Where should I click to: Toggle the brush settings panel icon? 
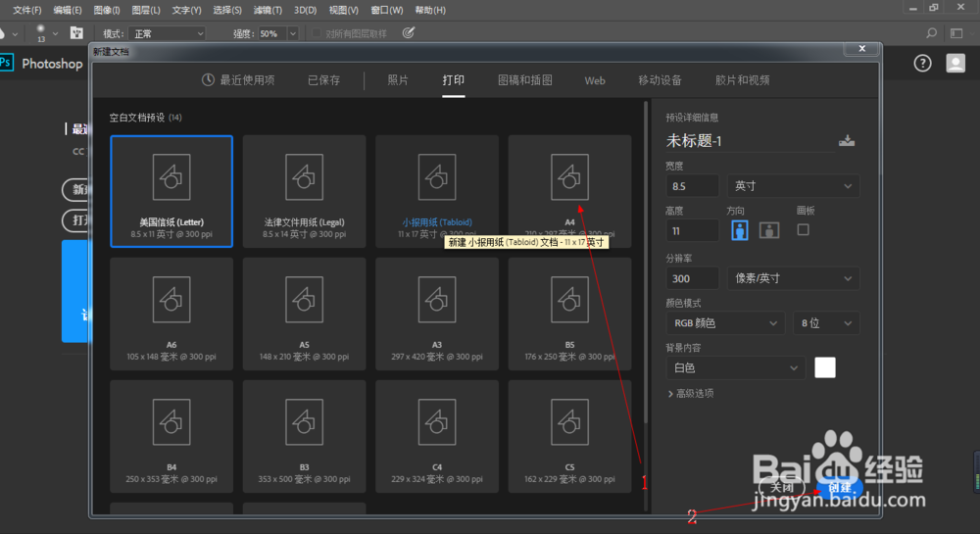coord(76,33)
